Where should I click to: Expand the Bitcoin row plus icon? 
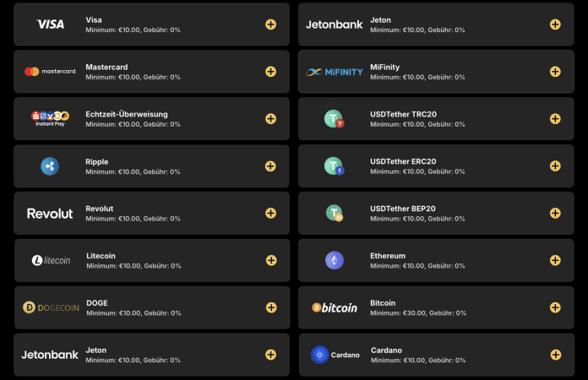click(x=555, y=307)
